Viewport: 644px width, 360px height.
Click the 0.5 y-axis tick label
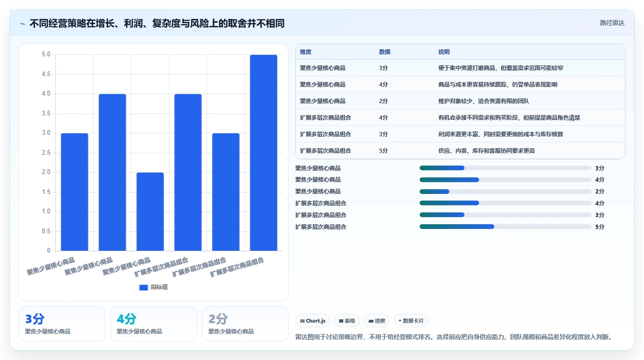coord(46,231)
